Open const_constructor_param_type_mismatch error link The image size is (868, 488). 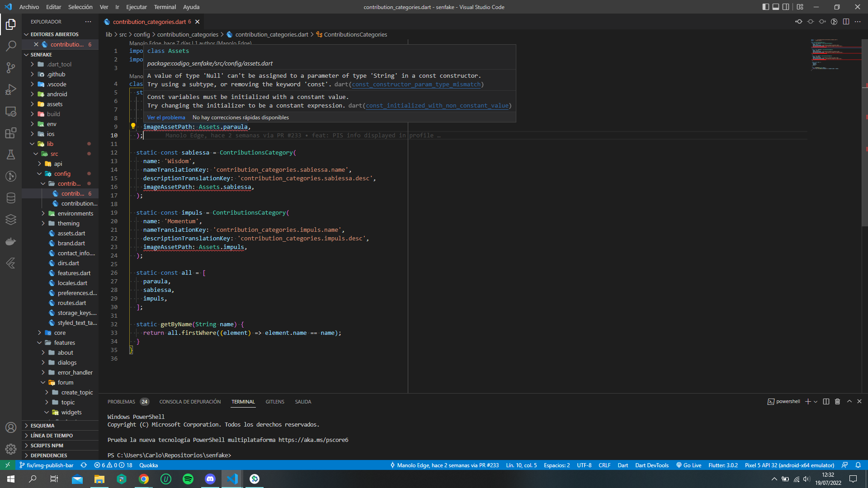coord(416,84)
